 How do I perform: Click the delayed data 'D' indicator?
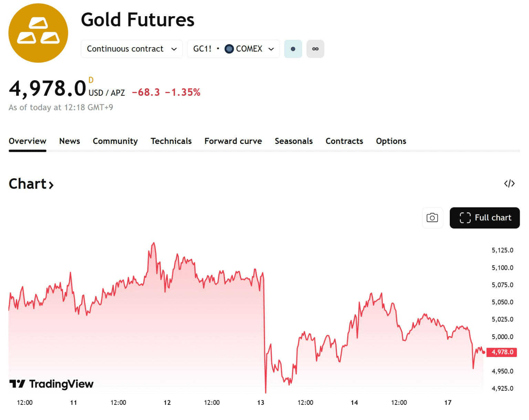[x=91, y=80]
